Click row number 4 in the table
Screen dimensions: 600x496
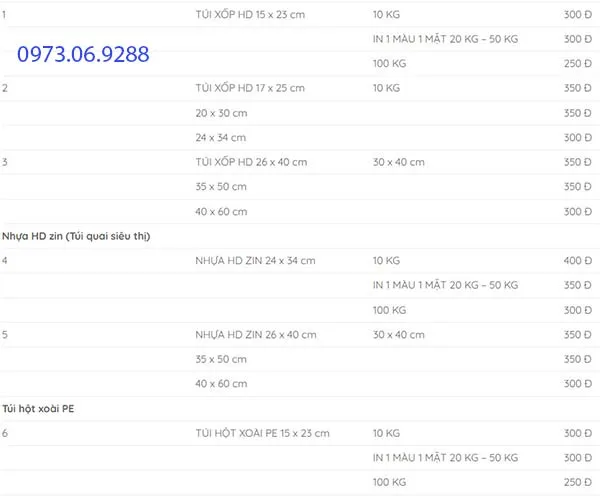tap(5, 261)
